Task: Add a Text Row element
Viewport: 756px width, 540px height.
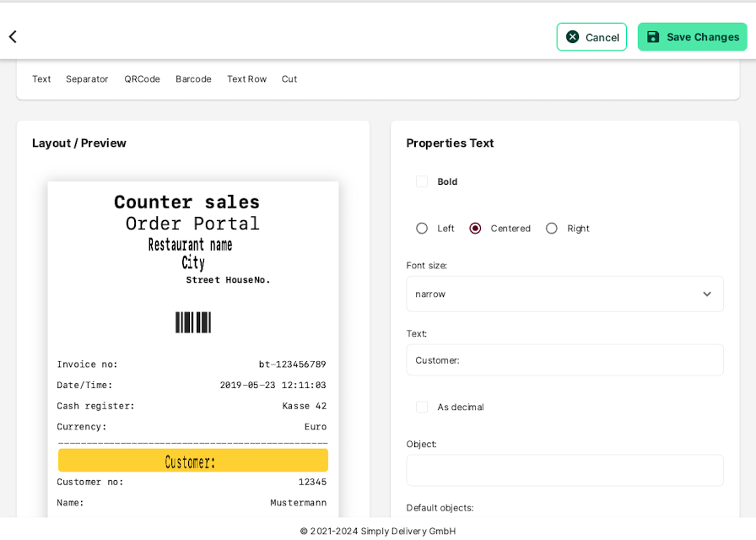Action: pos(247,79)
